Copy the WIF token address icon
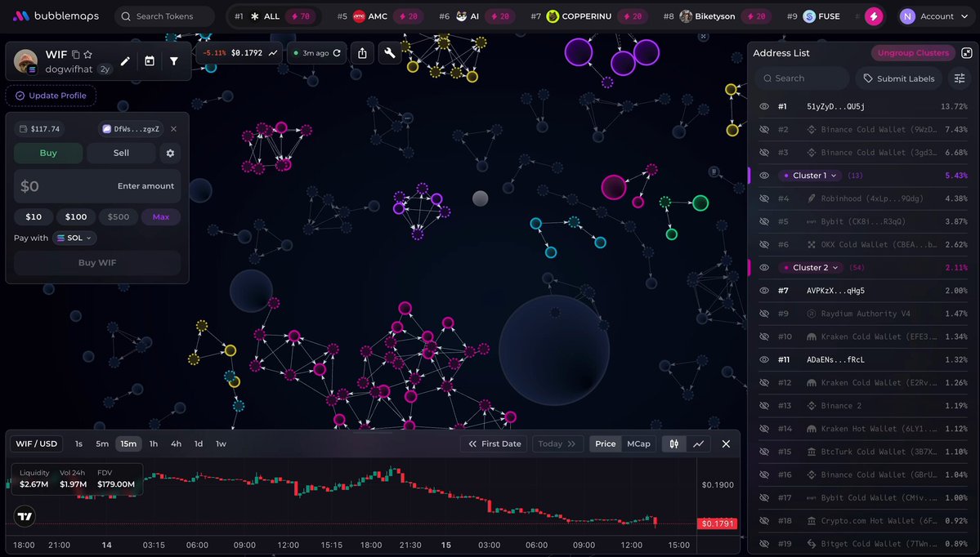The width and height of the screenshot is (980, 557). tap(76, 55)
